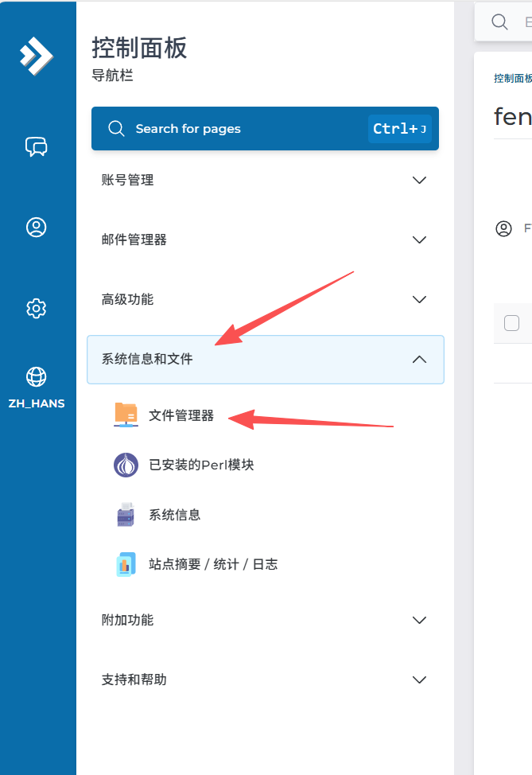Viewport: 532px width, 775px height.
Task: Click the 已安装的Perl模块 onion icon
Action: 126,465
